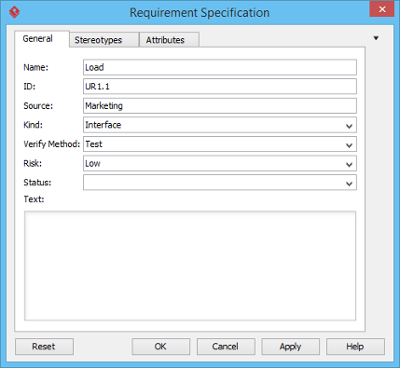Click the Reset button
The image size is (400, 368).
(44, 347)
